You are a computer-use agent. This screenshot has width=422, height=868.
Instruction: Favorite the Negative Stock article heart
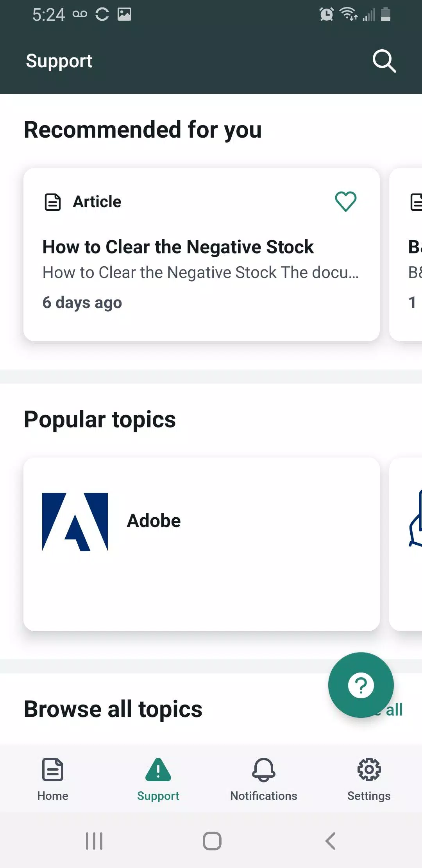click(x=345, y=202)
